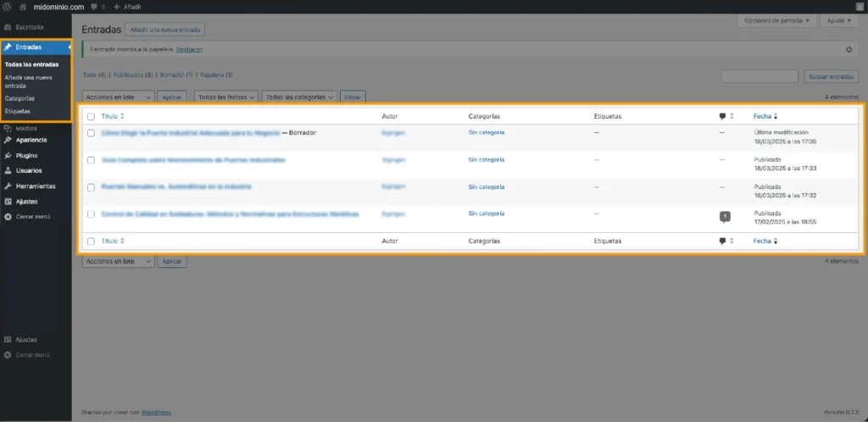
Task: Click the Filtrar button
Action: pyautogui.click(x=353, y=97)
